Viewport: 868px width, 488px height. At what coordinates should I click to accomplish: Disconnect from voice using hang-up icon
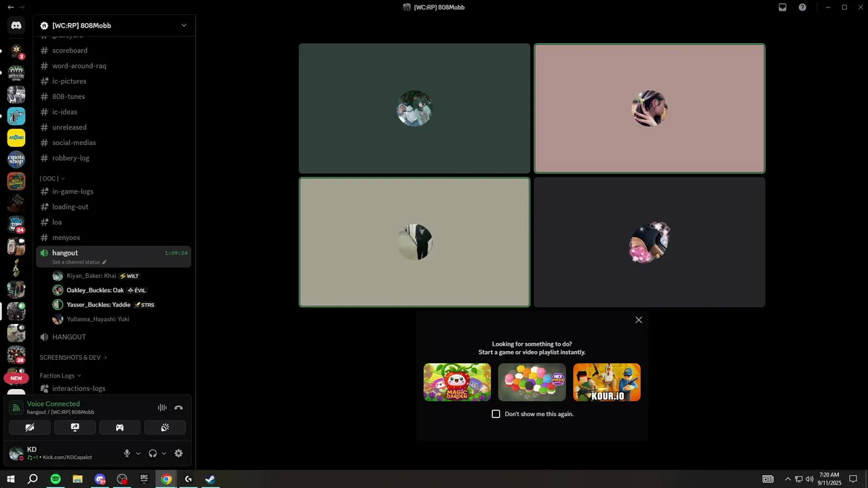(178, 407)
